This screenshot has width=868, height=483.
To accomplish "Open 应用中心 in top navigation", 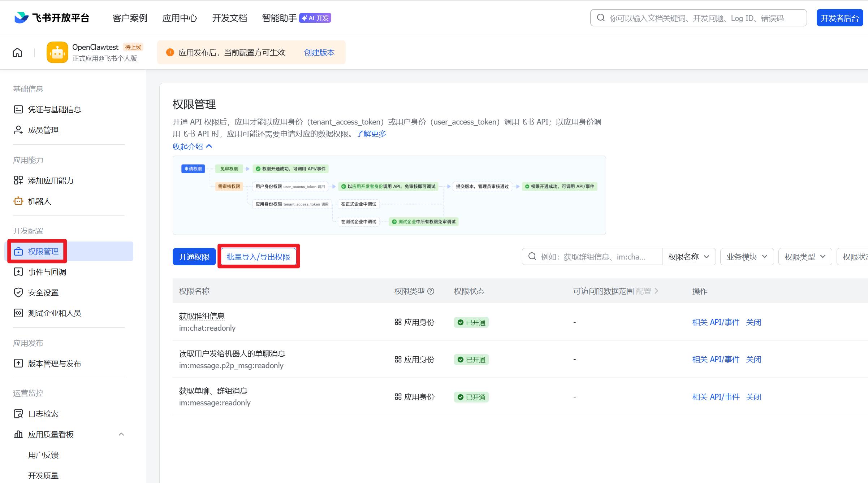I will pyautogui.click(x=180, y=18).
